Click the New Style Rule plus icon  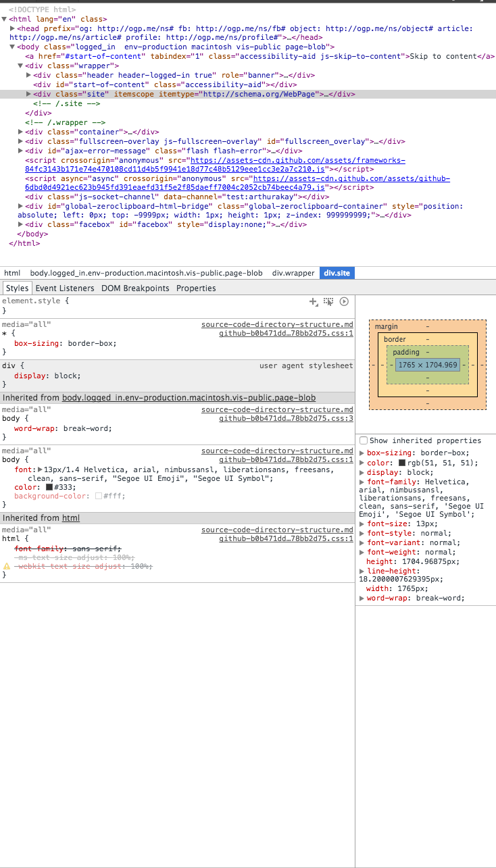(313, 302)
